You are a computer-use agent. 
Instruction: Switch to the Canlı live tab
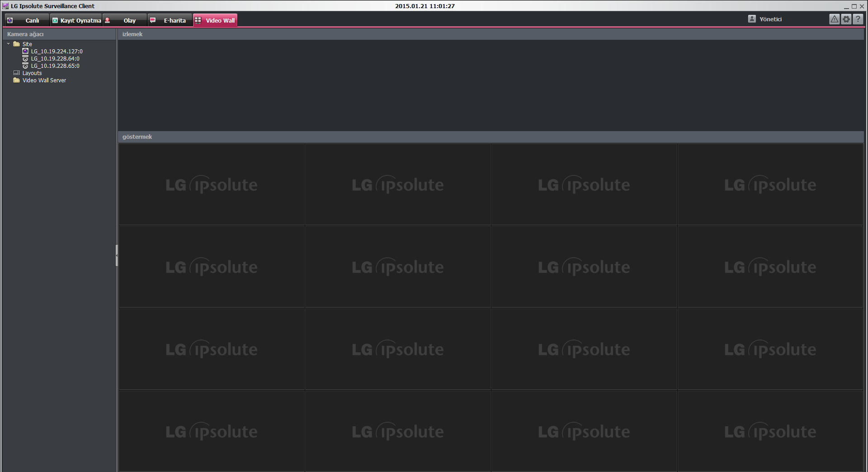tap(27, 20)
